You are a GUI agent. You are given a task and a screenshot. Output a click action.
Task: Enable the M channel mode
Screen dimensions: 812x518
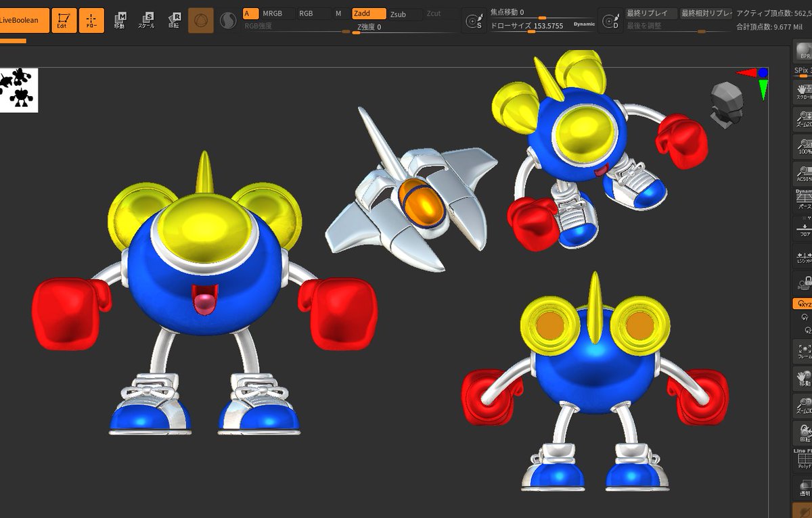[338, 12]
